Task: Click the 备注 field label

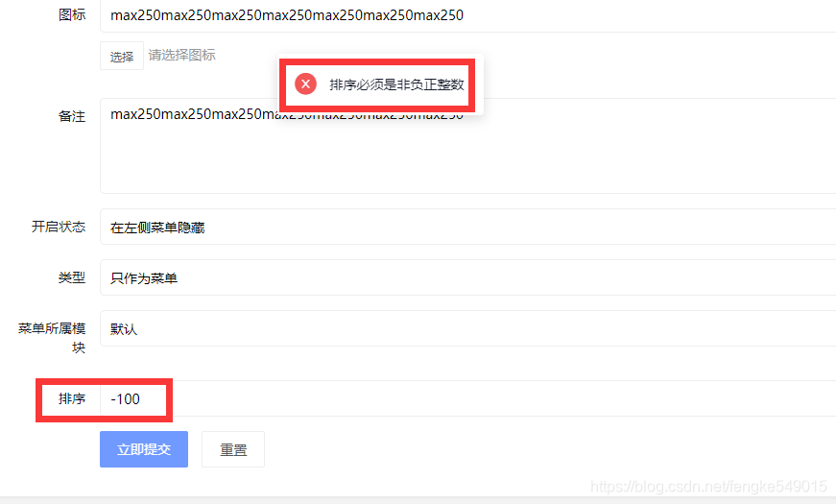Action: pos(72,116)
